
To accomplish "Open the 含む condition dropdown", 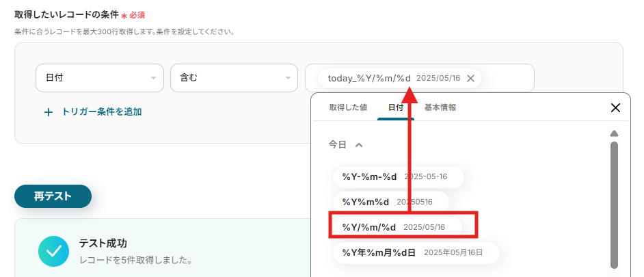I will coord(234,78).
